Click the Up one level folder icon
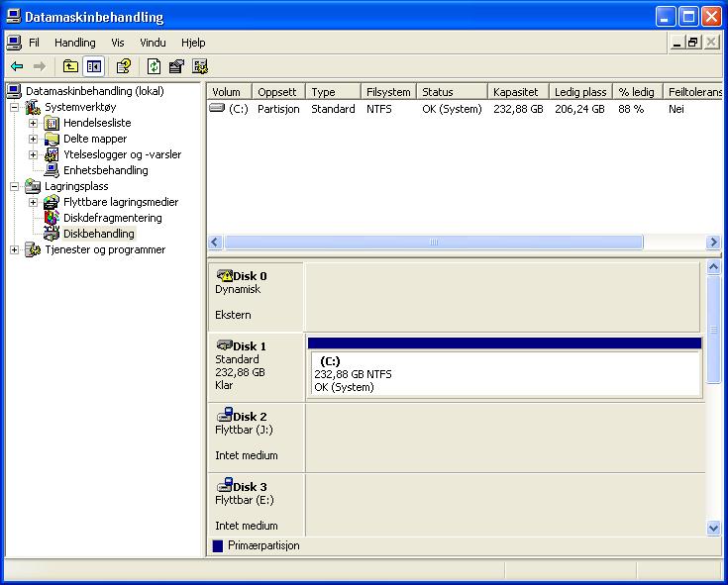The image size is (728, 585). 70,66
